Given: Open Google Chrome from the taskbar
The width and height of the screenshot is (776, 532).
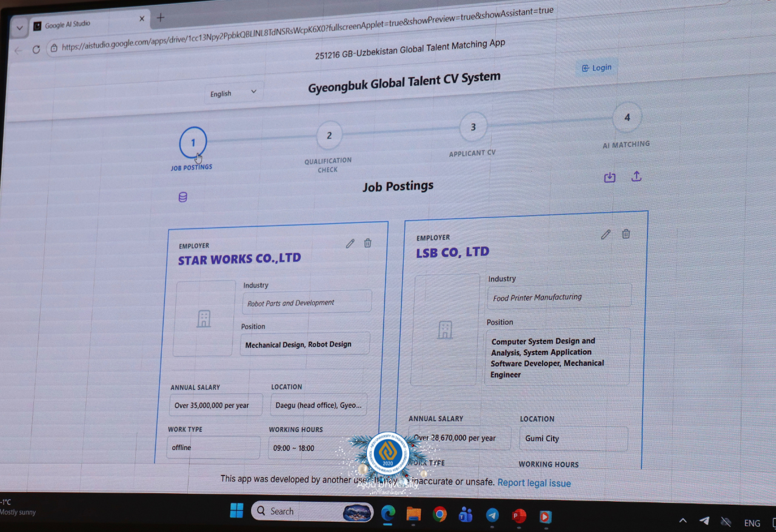Looking at the screenshot, I should pyautogui.click(x=440, y=514).
